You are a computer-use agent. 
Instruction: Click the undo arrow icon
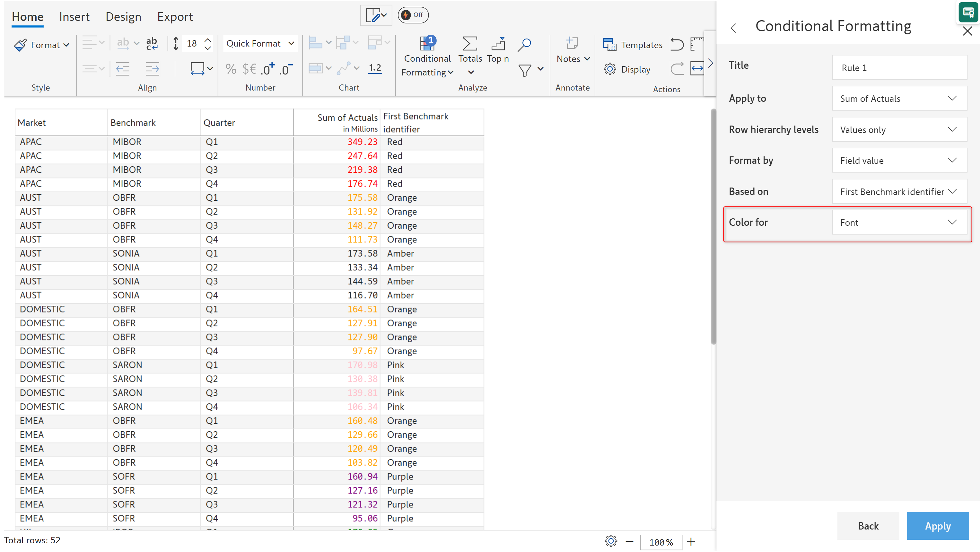[x=677, y=44]
